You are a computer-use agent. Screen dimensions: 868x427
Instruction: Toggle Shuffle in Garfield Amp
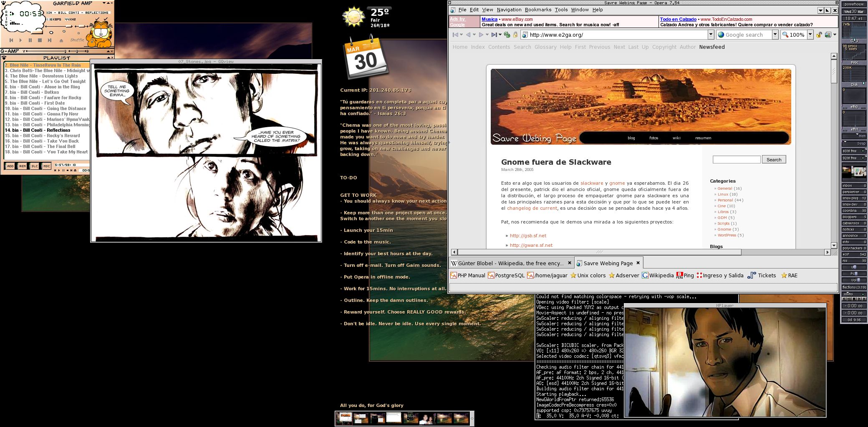coord(77,40)
